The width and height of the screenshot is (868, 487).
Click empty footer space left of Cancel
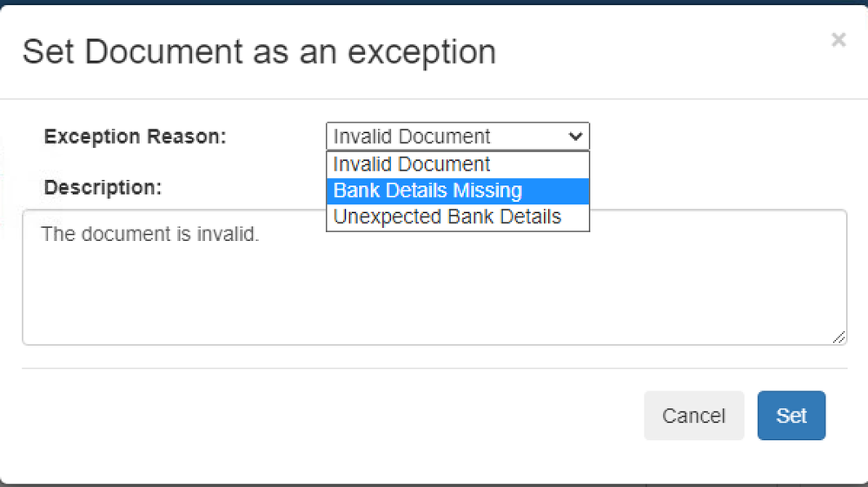click(330, 416)
